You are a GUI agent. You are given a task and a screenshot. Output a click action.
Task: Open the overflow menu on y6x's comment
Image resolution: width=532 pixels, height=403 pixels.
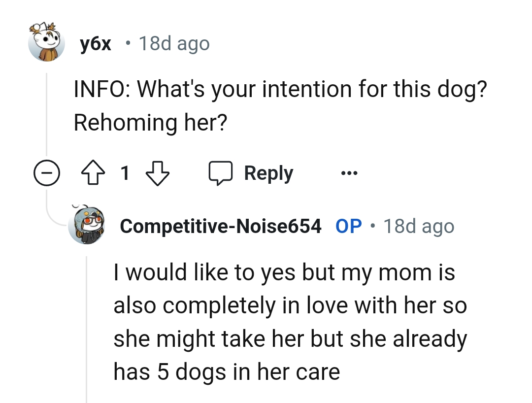349,173
